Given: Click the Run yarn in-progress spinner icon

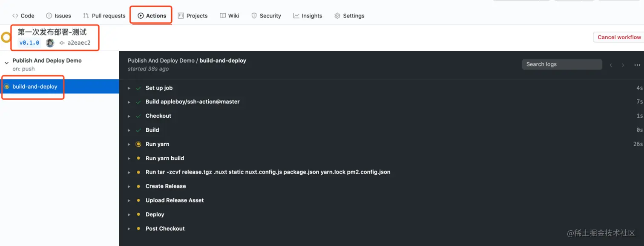Looking at the screenshot, I should pos(138,144).
